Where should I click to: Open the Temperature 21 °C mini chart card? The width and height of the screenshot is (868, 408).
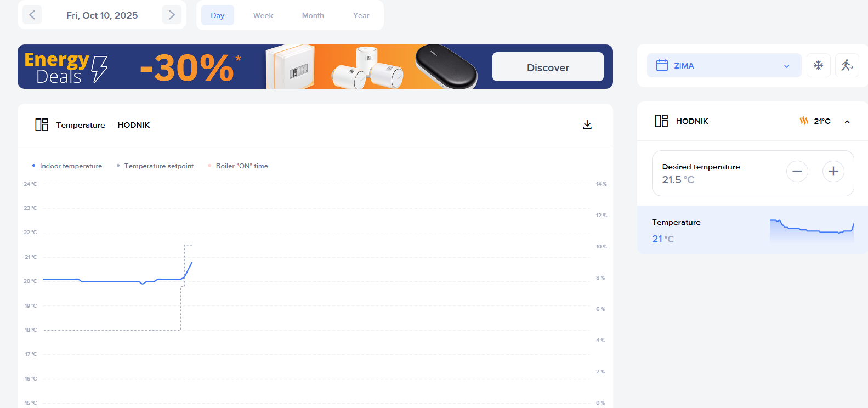pos(752,230)
